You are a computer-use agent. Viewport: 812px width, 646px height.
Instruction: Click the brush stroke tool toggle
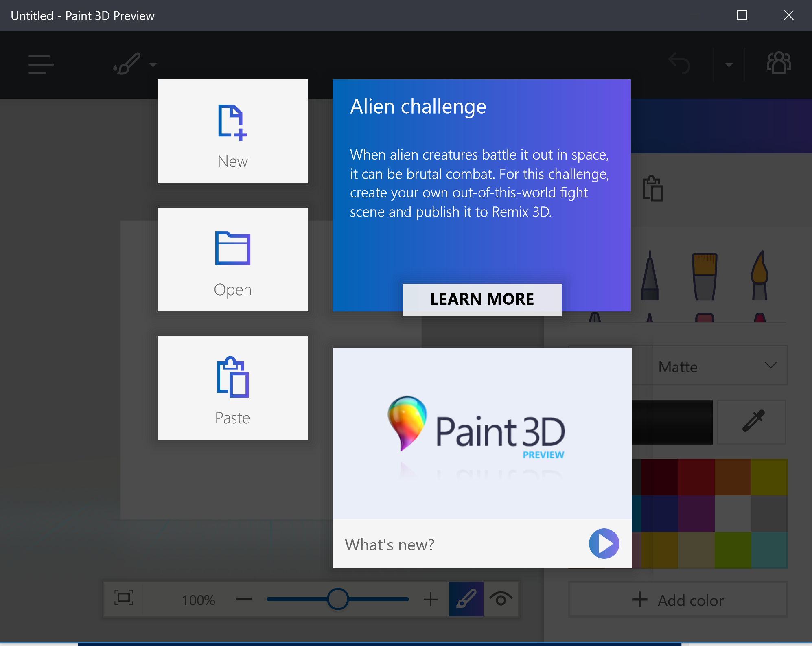[466, 600]
